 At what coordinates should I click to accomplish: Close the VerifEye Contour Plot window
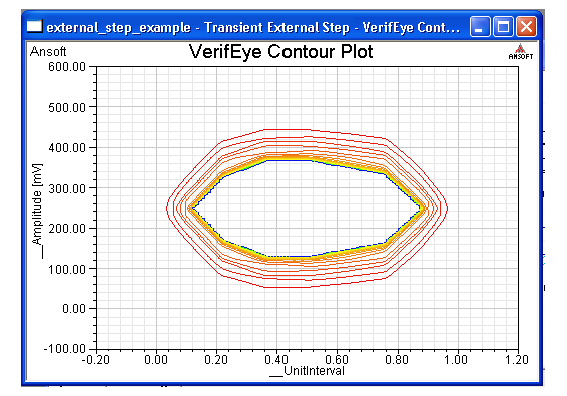[526, 27]
